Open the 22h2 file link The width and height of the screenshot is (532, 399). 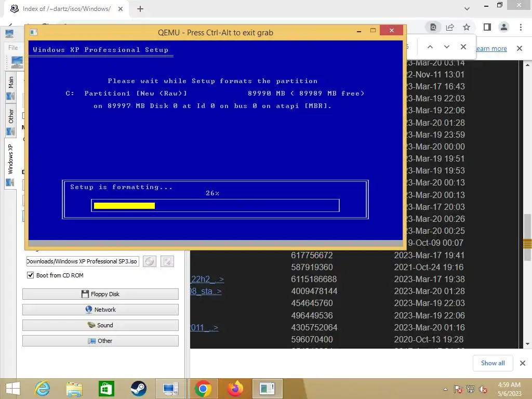[207, 279]
